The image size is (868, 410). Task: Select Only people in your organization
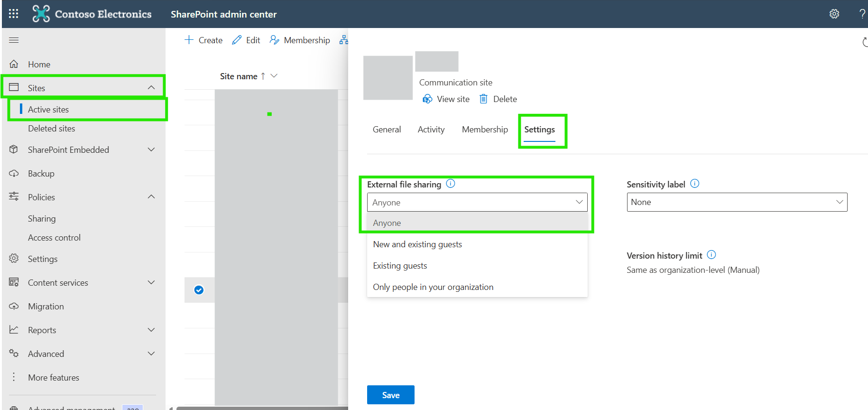tap(477, 287)
